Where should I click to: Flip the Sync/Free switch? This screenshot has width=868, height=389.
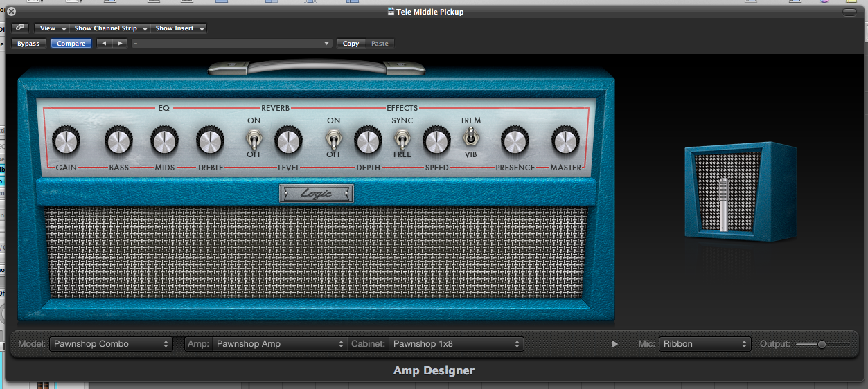402,141
